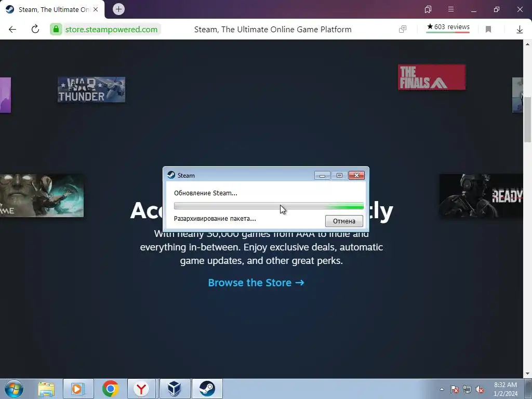
Task: Show hidden system tray icons
Action: click(x=442, y=389)
